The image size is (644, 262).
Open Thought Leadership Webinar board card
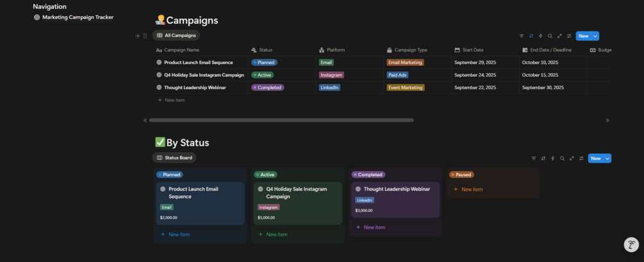396,189
